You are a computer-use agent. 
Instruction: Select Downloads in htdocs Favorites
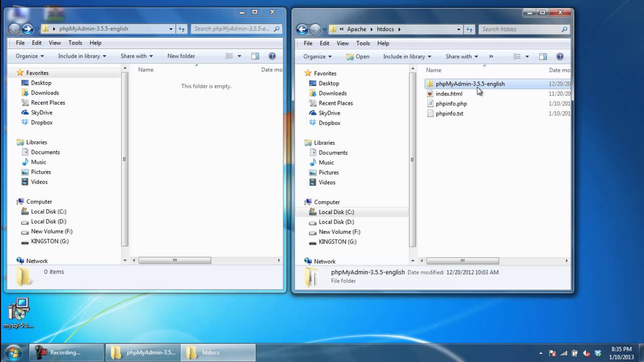pyautogui.click(x=333, y=93)
